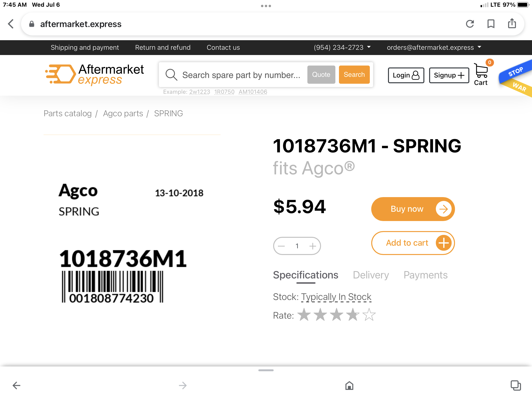The height and width of the screenshot is (399, 532).
Task: Go back with the bottom toolbar back arrow
Action: coord(16,385)
